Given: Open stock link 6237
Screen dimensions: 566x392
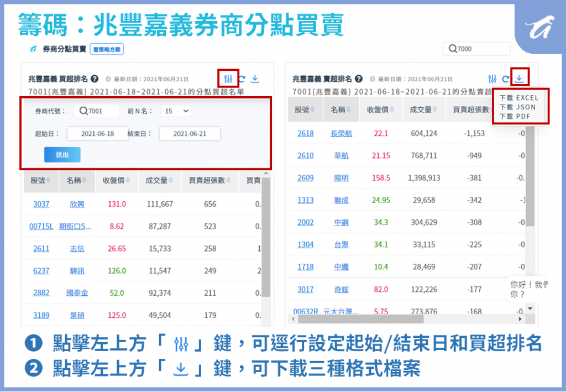Looking at the screenshot, I should click(x=41, y=271).
